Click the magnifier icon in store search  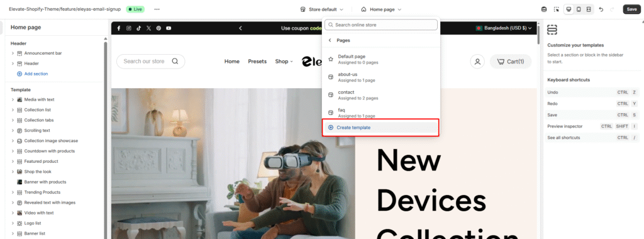[x=175, y=61]
